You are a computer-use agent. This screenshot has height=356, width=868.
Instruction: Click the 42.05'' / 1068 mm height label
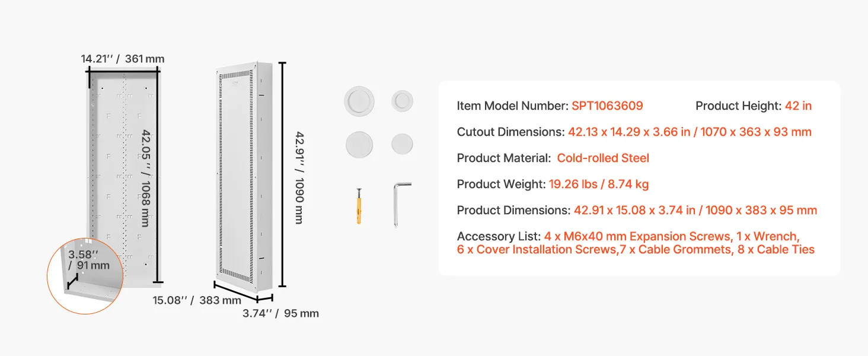click(x=146, y=177)
